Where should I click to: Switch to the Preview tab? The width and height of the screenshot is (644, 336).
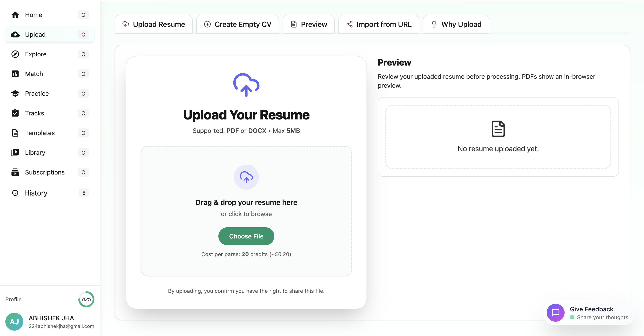309,24
